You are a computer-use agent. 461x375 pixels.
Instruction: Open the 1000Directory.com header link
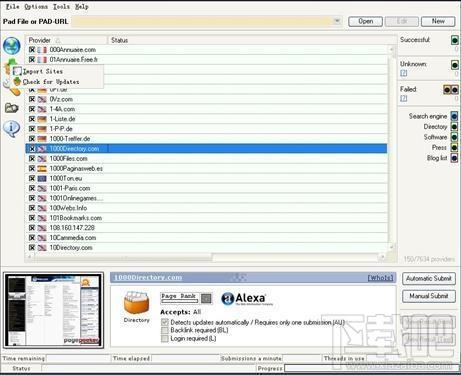[x=148, y=278]
